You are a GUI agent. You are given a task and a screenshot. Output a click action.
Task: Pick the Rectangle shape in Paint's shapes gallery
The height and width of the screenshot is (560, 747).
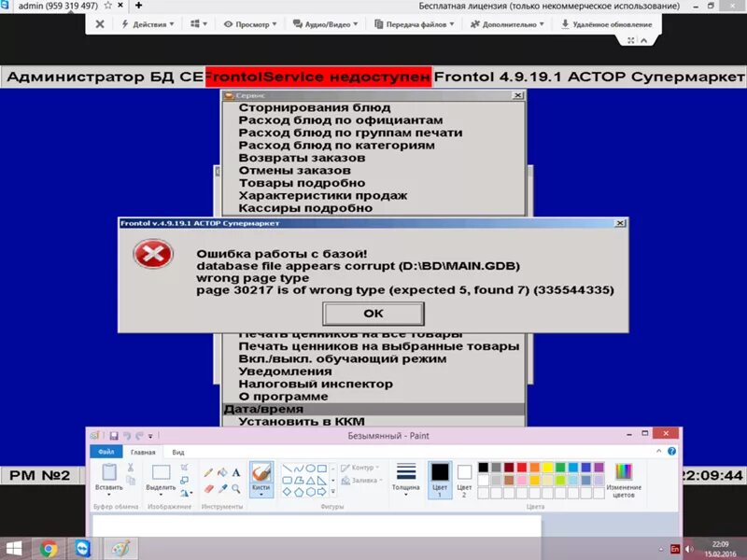(322, 469)
